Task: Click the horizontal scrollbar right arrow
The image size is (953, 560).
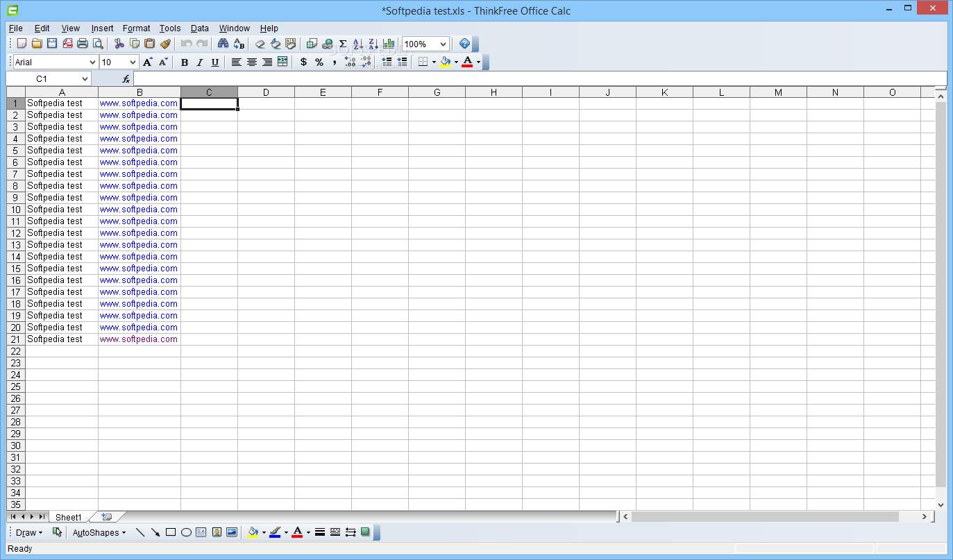Action: coord(924,517)
